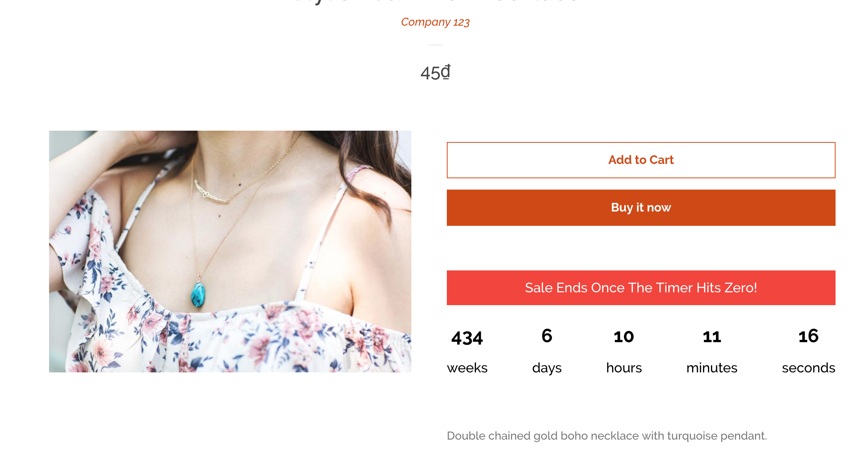The width and height of the screenshot is (868, 460).
Task: Click the Sale Ends countdown banner
Action: 640,288
